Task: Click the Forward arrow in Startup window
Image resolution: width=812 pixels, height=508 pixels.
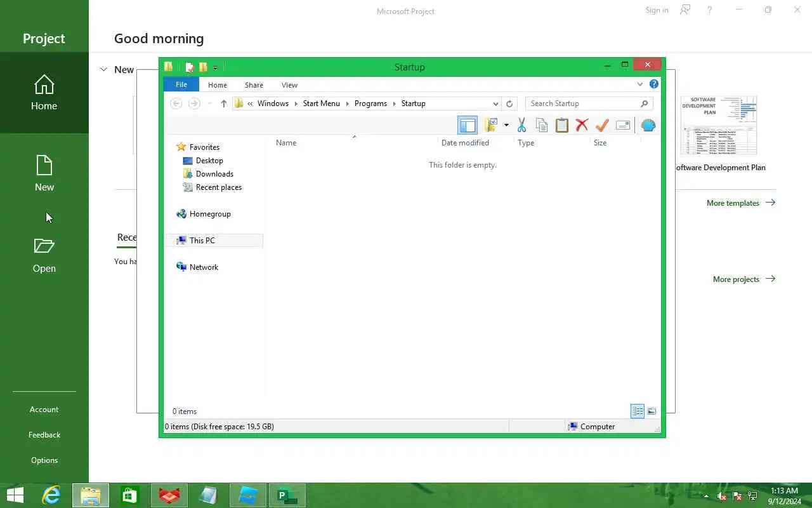Action: (x=194, y=104)
